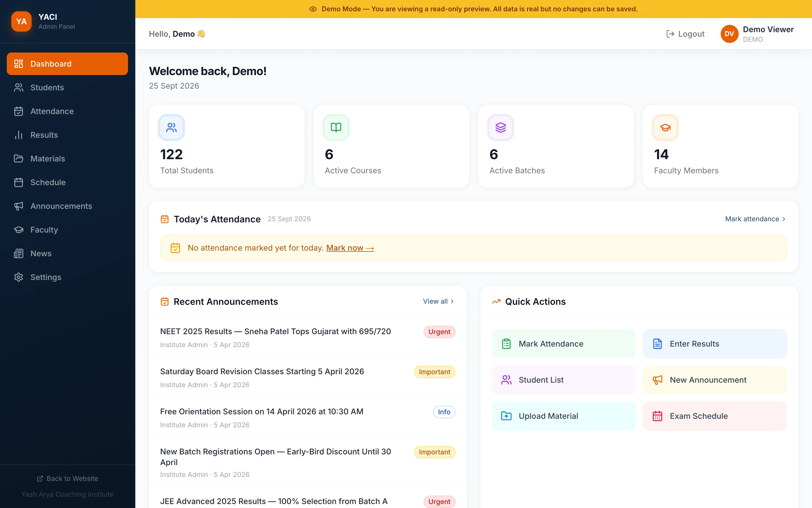The height and width of the screenshot is (508, 812).
Task: Open the Demo Viewer profile name
Action: (x=768, y=30)
